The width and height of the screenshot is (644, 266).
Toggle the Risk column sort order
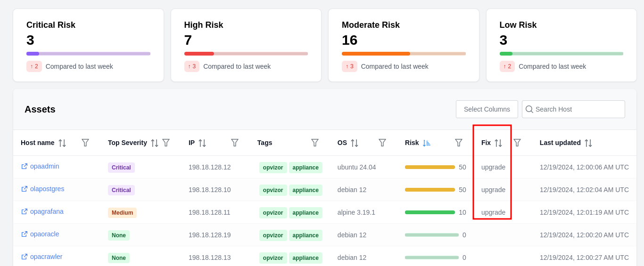click(427, 143)
